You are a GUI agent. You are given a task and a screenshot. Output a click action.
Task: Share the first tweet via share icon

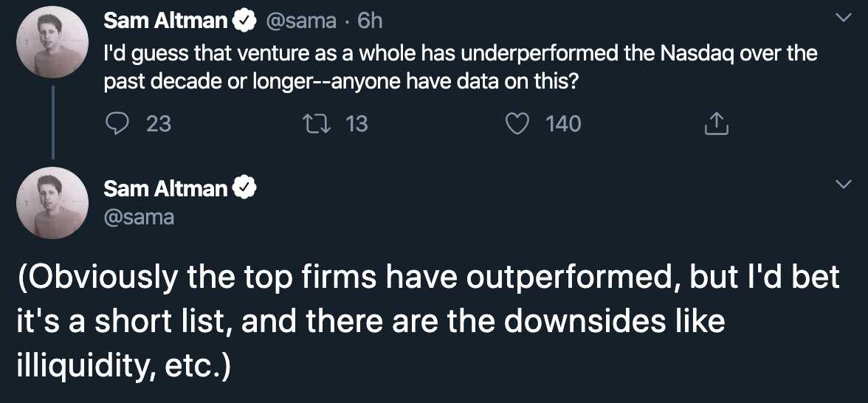coord(716,124)
